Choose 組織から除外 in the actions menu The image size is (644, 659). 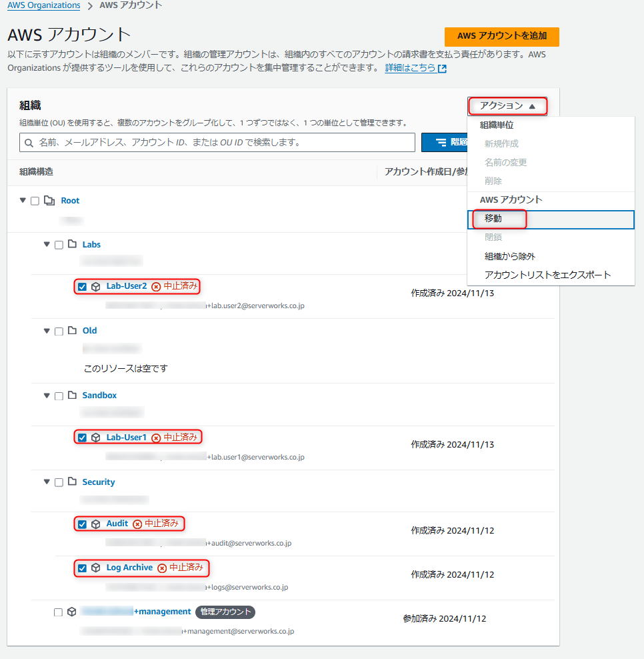(550, 256)
